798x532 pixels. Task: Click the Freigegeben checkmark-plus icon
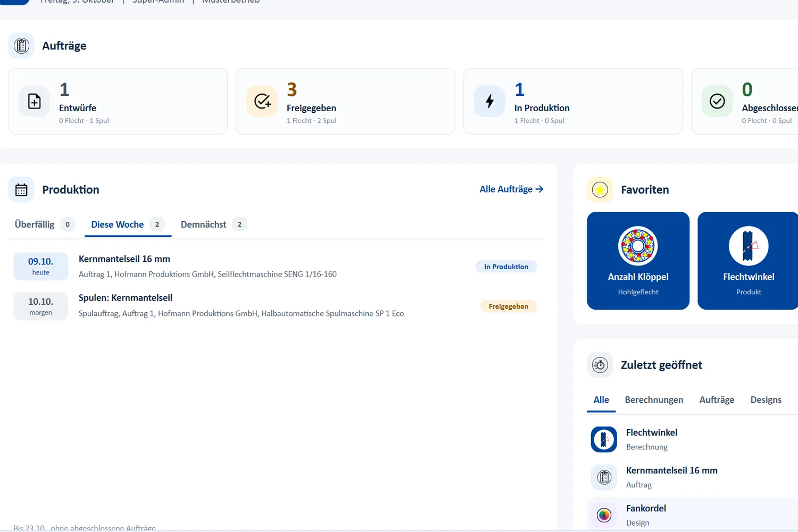(x=262, y=101)
